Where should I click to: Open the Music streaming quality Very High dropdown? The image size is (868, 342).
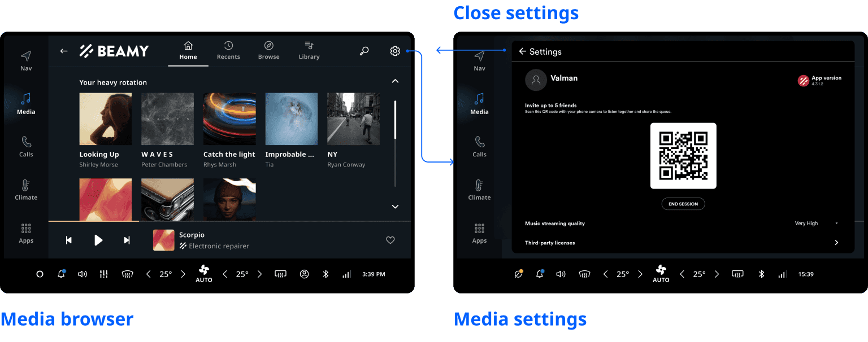click(x=817, y=223)
